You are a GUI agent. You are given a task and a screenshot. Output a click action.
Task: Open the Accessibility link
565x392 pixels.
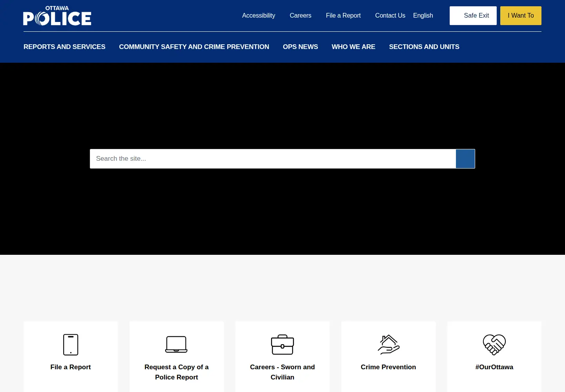[259, 16]
